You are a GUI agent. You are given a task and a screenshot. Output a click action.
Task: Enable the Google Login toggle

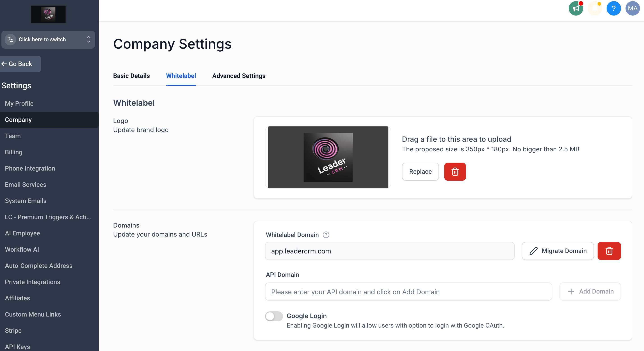tap(274, 316)
